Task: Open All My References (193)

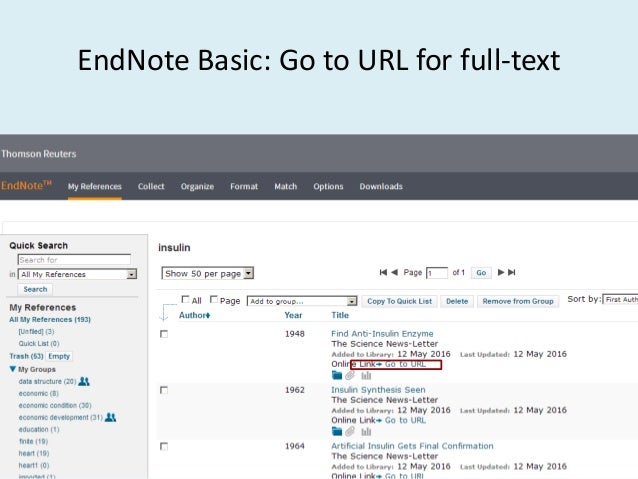Action: click(x=50, y=319)
